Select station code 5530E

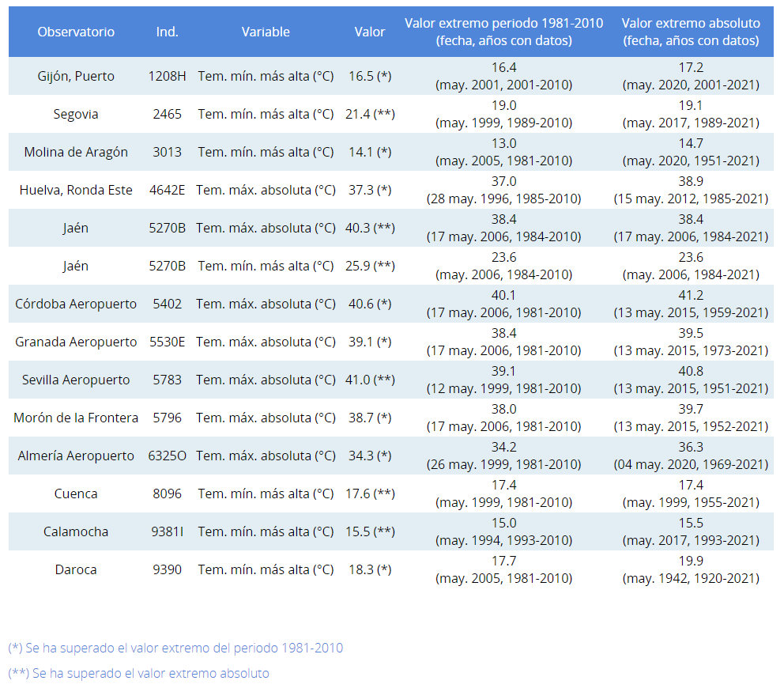[x=167, y=342]
